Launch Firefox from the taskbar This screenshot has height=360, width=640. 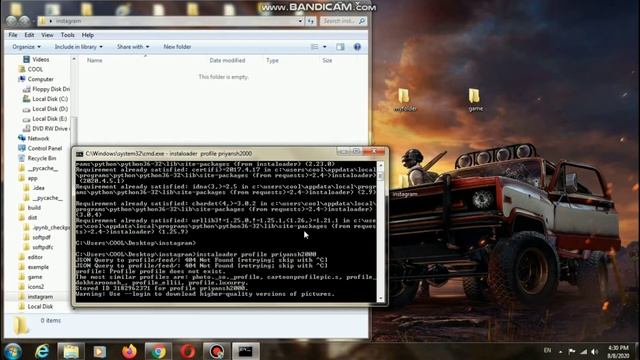click(x=129, y=351)
